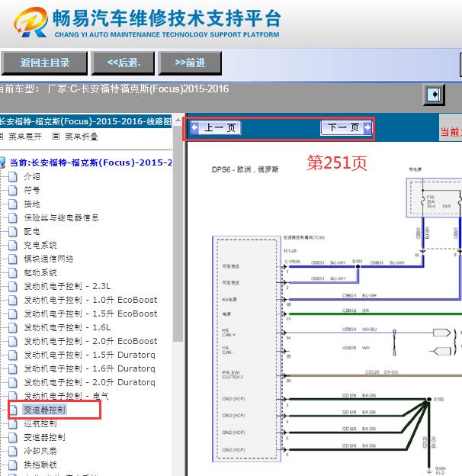
Task: Go forward with the >>前进 button
Action: 190,63
